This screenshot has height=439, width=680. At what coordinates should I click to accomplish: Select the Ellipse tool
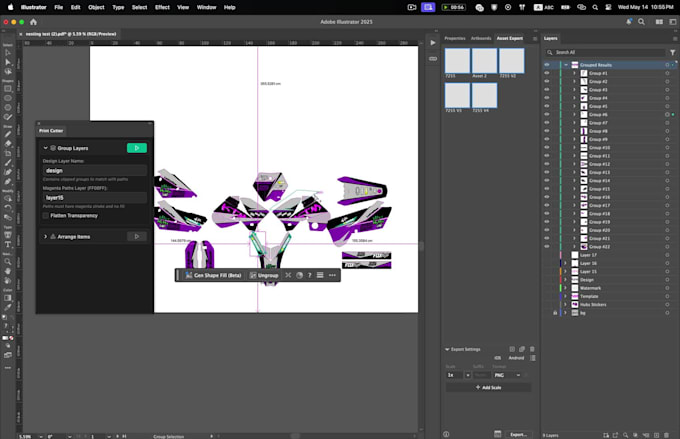pyautogui.click(x=7, y=98)
